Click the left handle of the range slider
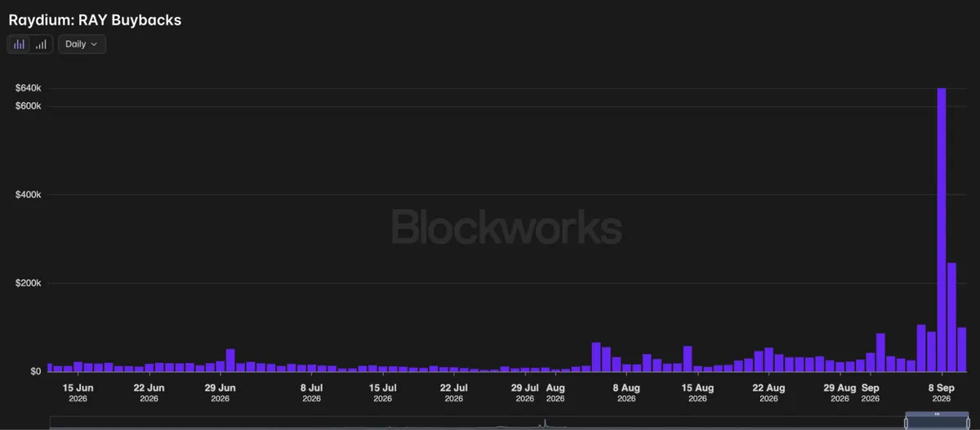 pyautogui.click(x=906, y=422)
